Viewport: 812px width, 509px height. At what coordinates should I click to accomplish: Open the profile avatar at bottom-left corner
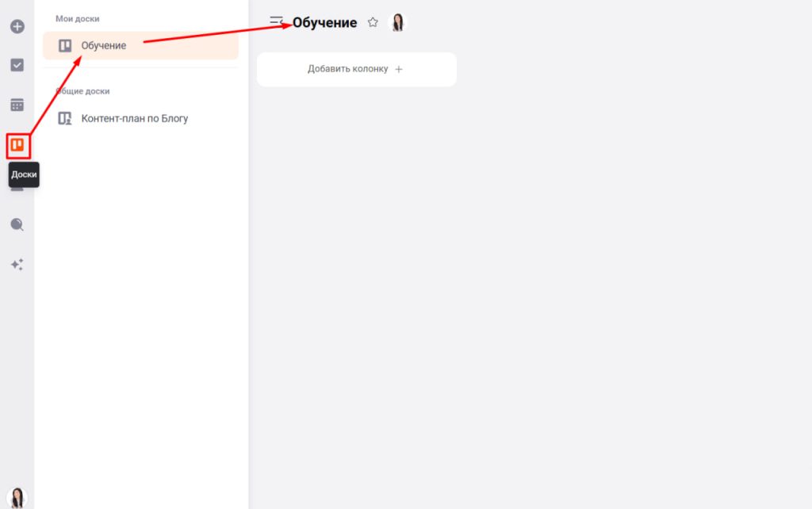pos(17,497)
